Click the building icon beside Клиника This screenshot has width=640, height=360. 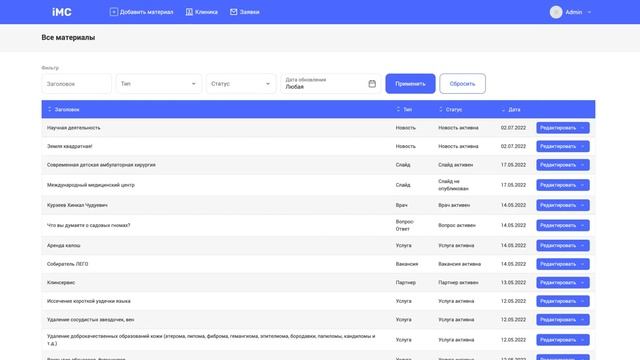[189, 12]
